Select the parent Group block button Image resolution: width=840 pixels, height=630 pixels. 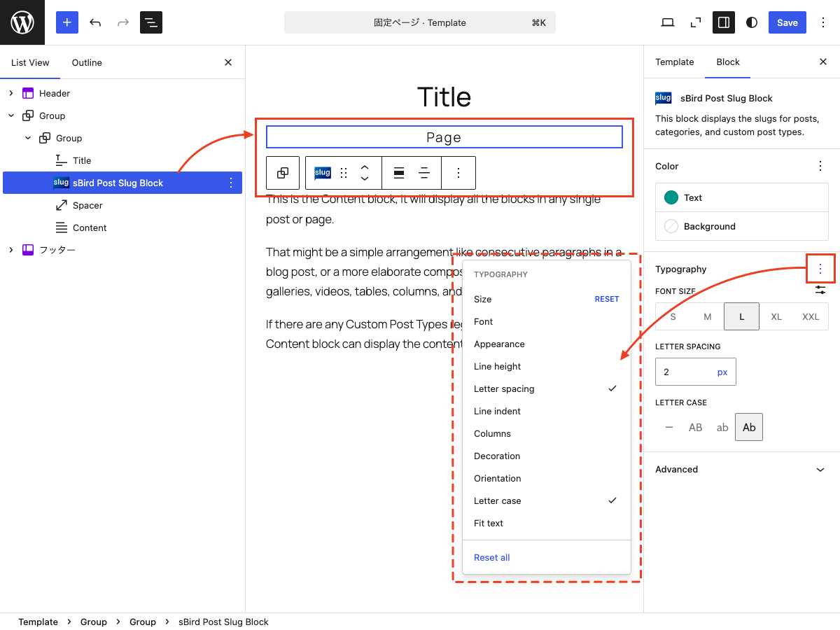tap(283, 173)
